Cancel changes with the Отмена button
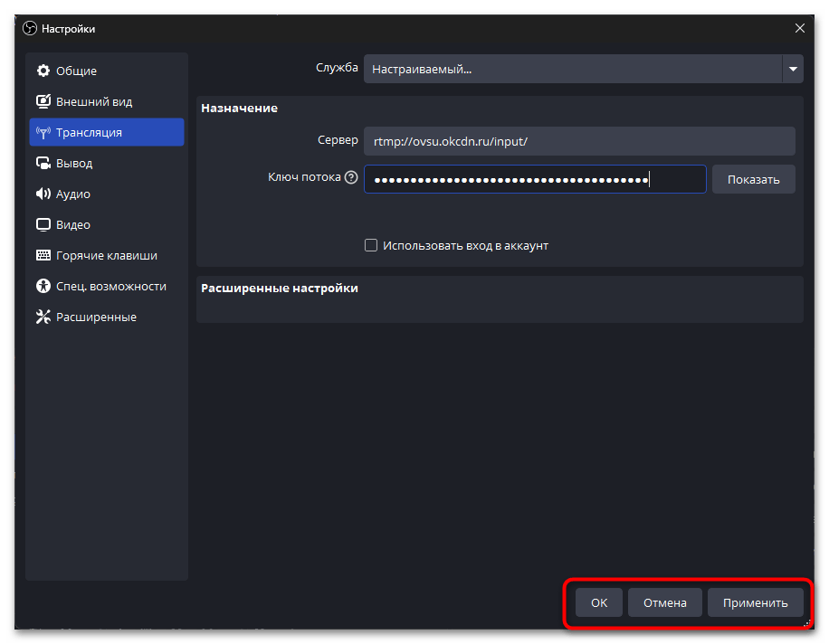The image size is (829, 644). (665, 603)
